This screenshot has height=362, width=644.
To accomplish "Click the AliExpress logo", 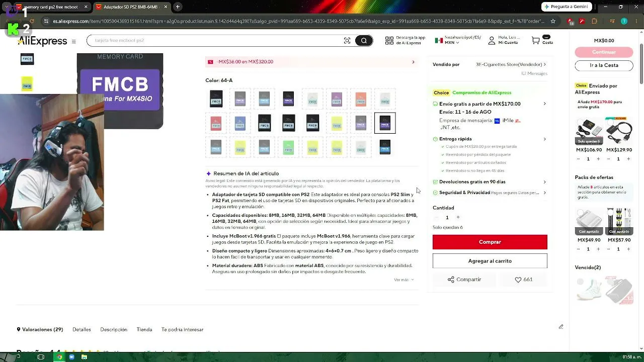I will tap(42, 41).
